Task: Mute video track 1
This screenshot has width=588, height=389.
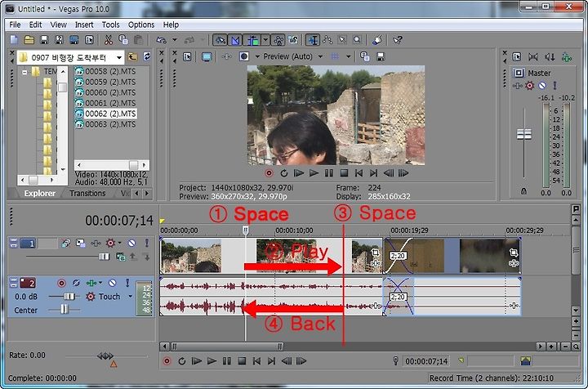Action: [131, 243]
